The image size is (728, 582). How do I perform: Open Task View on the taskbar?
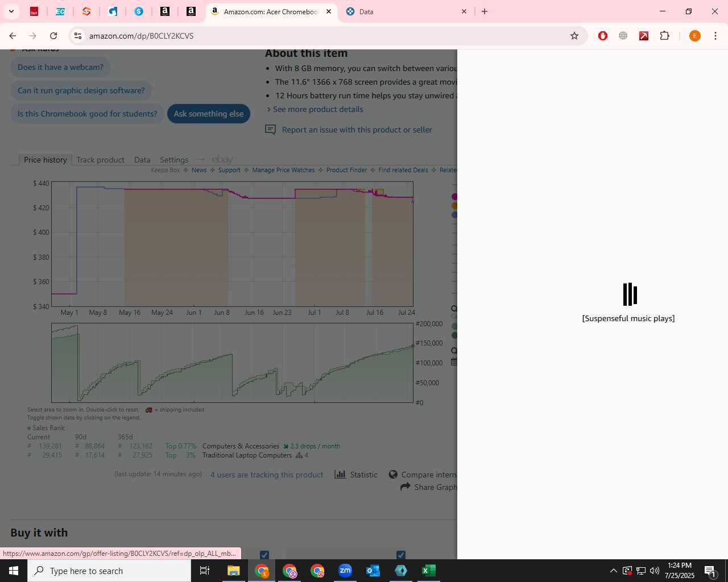(205, 571)
